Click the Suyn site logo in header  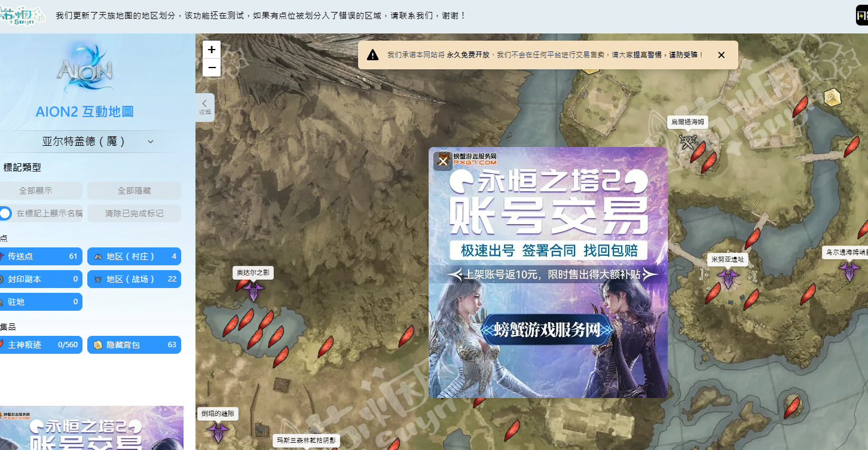23,15
